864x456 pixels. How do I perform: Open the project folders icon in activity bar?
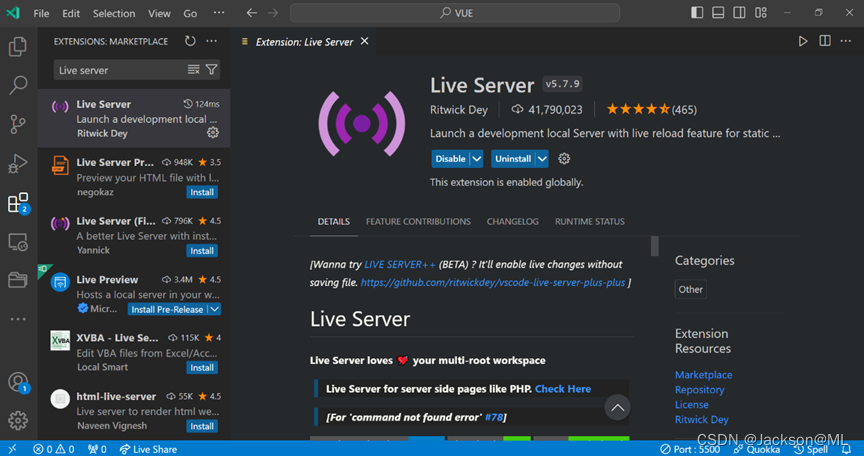click(18, 280)
